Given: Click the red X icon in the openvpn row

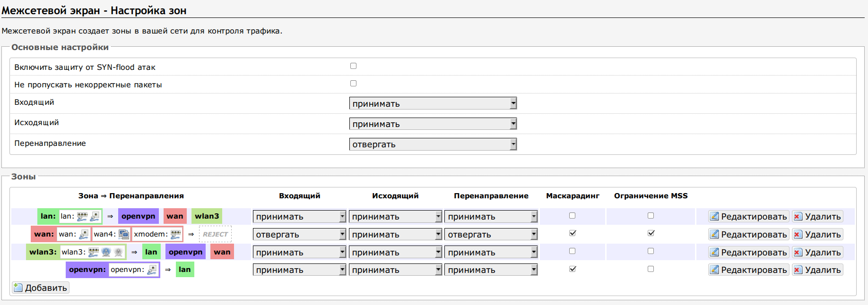Looking at the screenshot, I should [798, 270].
